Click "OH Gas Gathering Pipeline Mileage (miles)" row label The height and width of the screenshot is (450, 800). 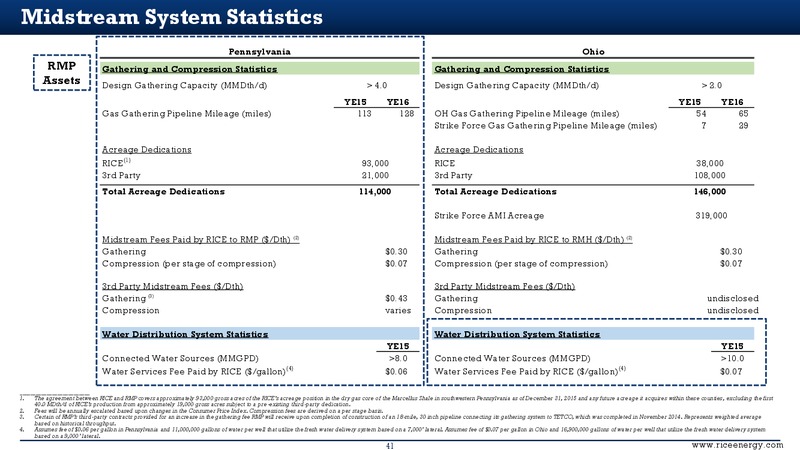point(527,113)
